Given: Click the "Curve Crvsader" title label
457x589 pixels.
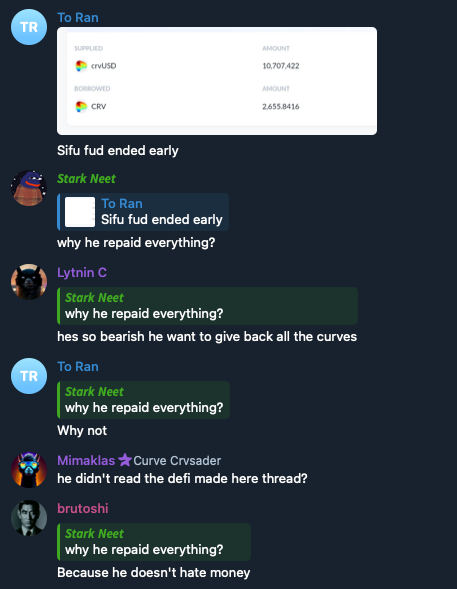Looking at the screenshot, I should [x=177, y=461].
